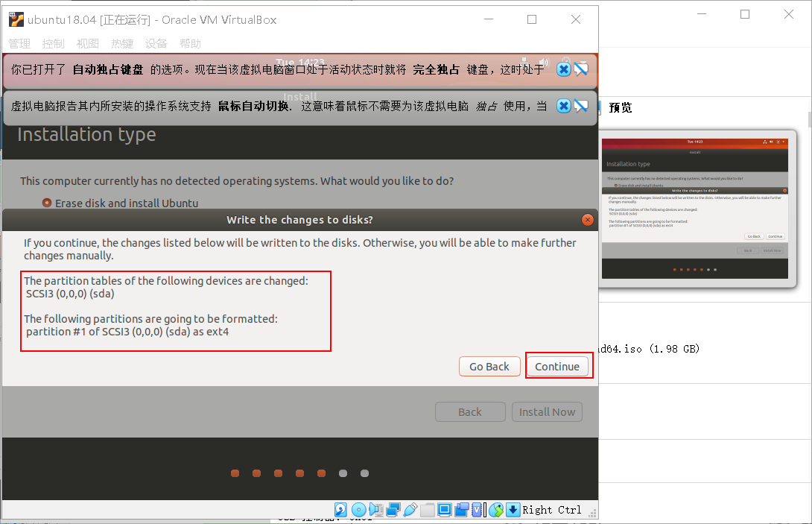
Task: Open the USB devices status icon
Action: [410, 510]
